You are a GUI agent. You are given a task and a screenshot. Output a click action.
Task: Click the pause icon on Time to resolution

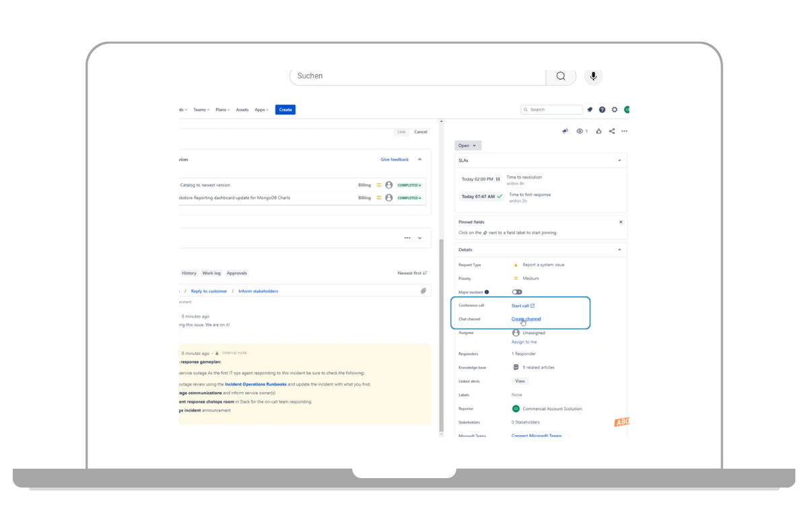(x=498, y=179)
